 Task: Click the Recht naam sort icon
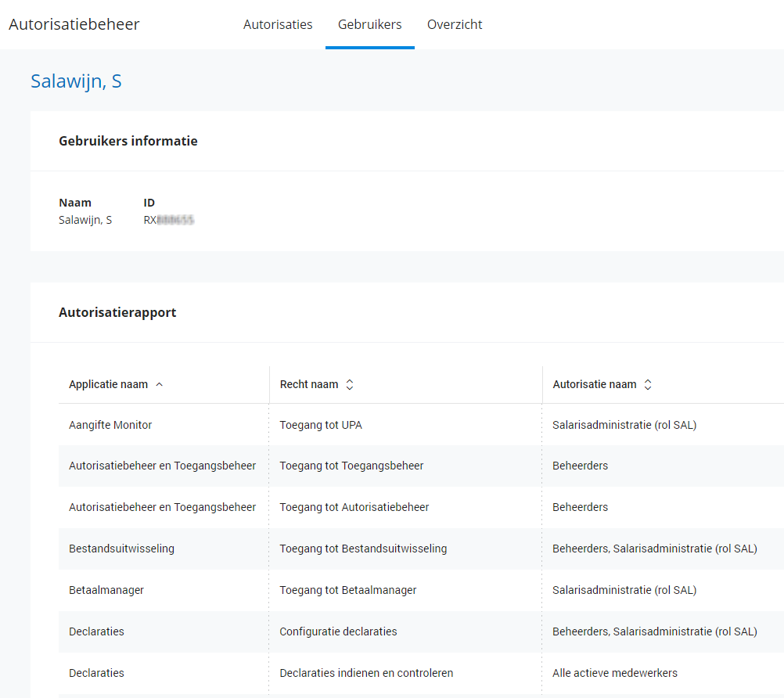350,385
